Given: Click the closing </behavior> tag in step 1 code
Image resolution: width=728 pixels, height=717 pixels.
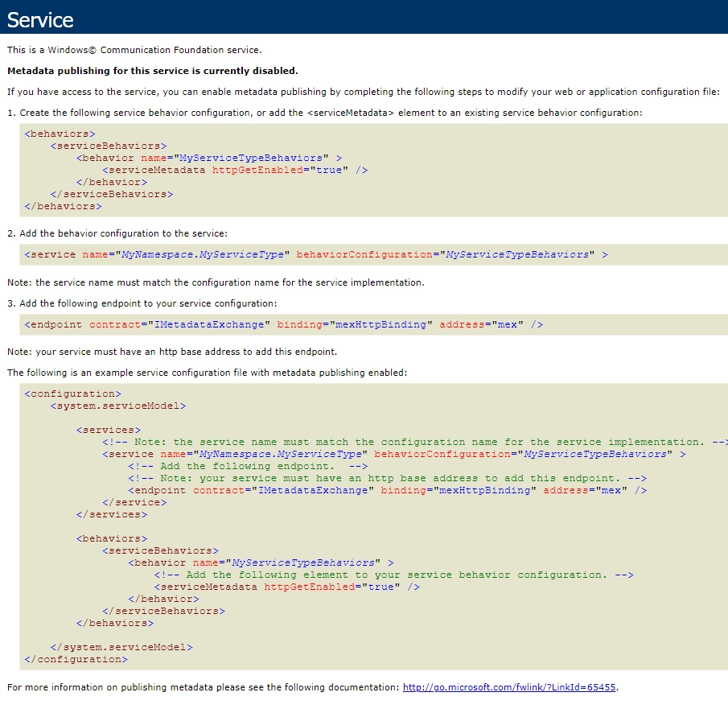Looking at the screenshot, I should [x=112, y=182].
